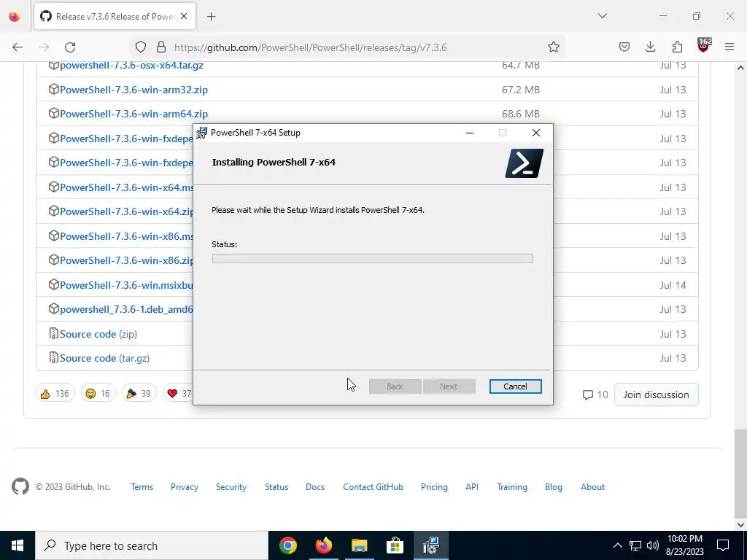Open Google Chrome from the taskbar

[x=288, y=545]
